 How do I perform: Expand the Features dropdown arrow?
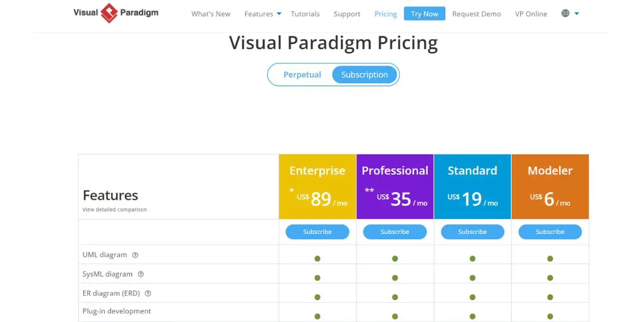tap(279, 14)
